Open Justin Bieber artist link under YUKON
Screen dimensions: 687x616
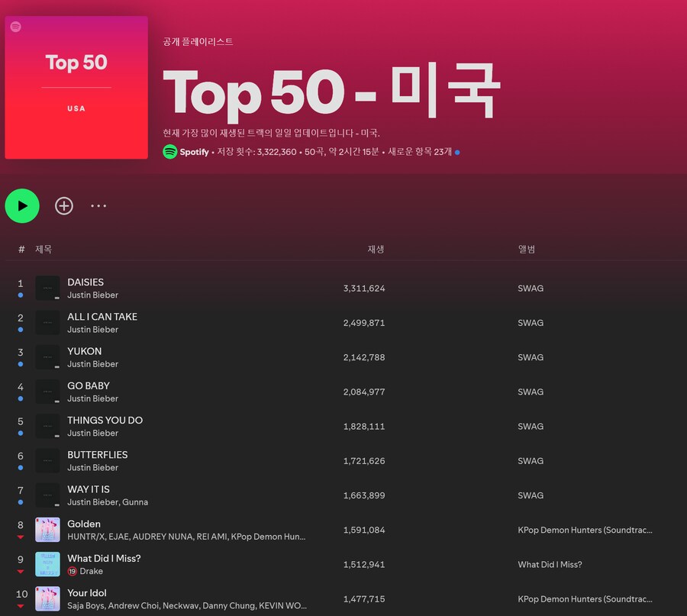click(x=92, y=364)
